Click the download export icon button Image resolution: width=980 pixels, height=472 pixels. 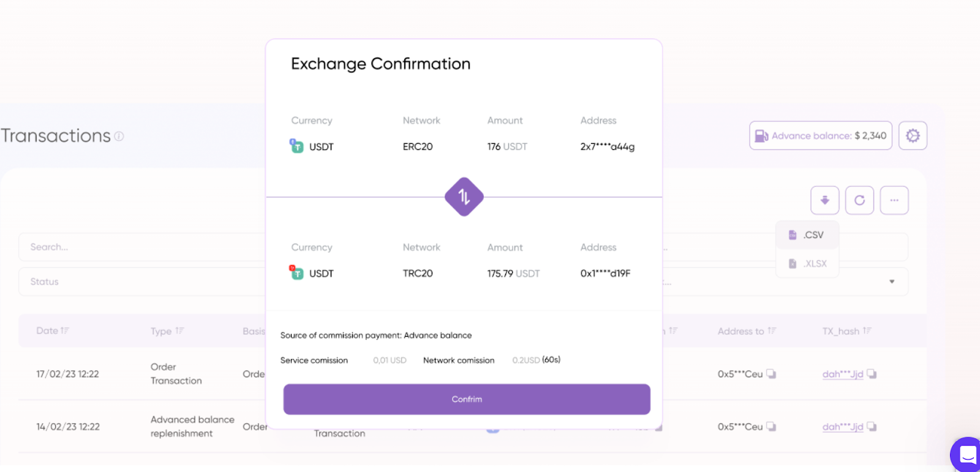tap(824, 200)
